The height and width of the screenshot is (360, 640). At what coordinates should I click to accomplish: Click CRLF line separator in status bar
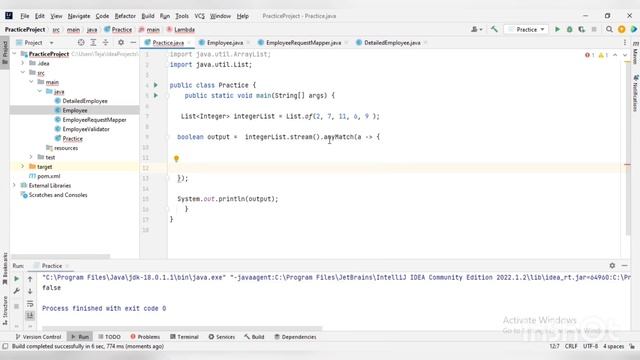tap(571, 346)
